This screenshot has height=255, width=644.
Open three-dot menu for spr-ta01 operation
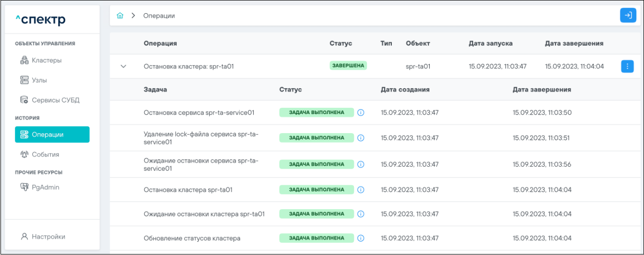(x=627, y=66)
